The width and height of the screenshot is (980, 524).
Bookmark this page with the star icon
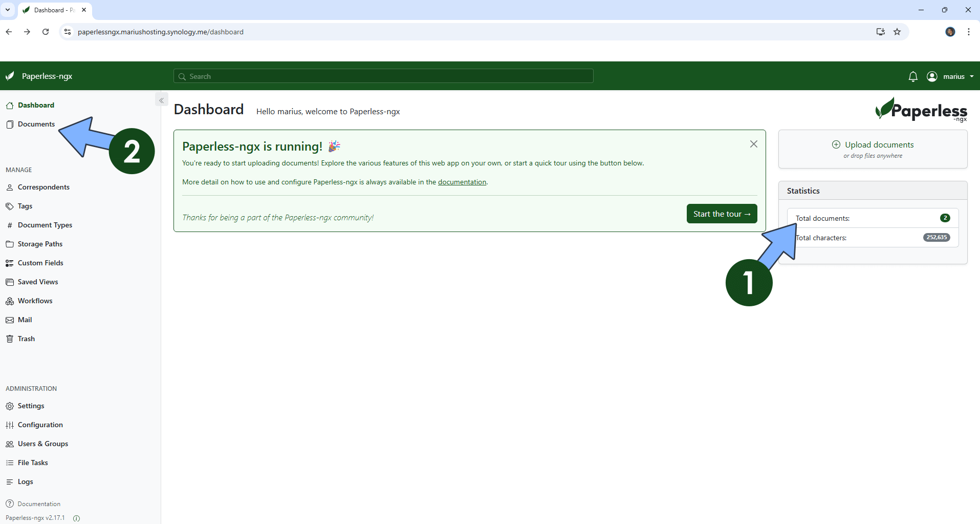click(x=897, y=32)
